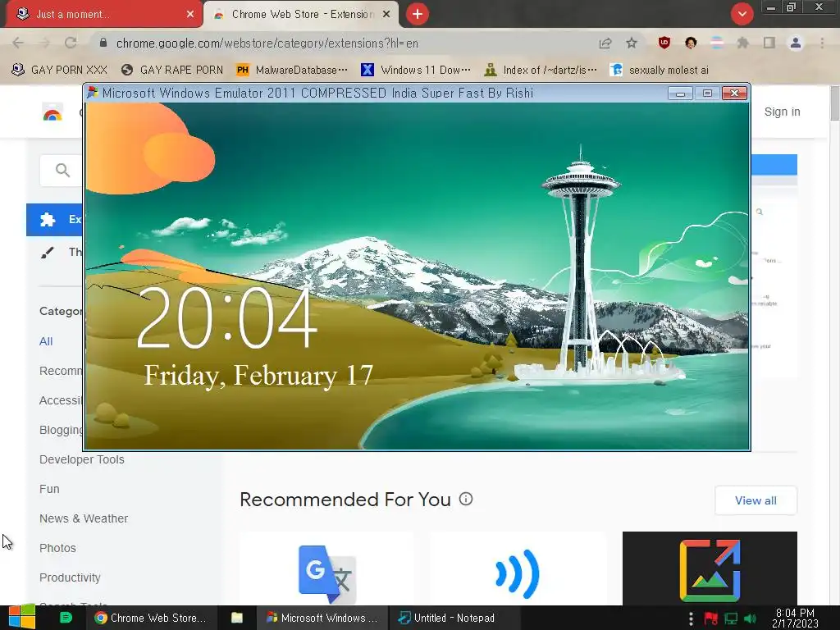Click the red flag tray icon
Image resolution: width=840 pixels, height=630 pixels.
[x=711, y=619]
